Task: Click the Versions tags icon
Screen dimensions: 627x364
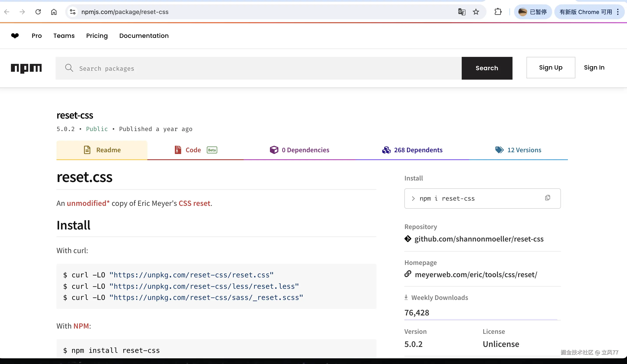Action: pos(499,150)
